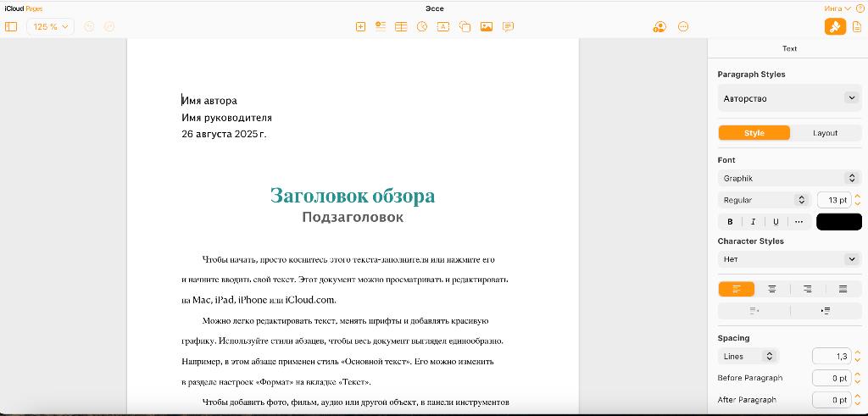
Task: Increase line spacing with up arrow
Action: pos(858,352)
